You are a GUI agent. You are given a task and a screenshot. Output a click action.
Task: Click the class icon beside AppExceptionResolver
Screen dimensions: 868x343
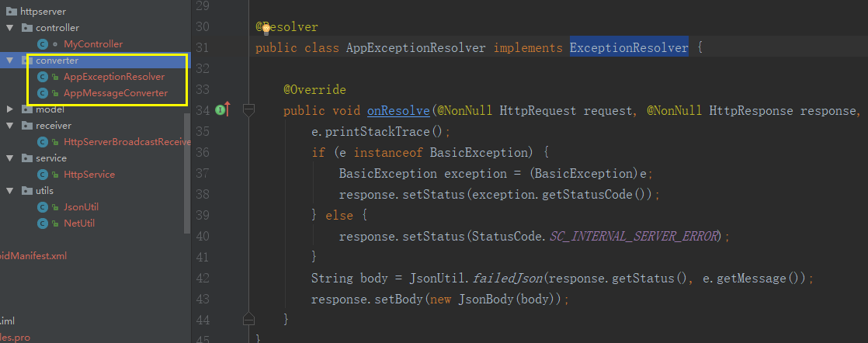(x=42, y=77)
